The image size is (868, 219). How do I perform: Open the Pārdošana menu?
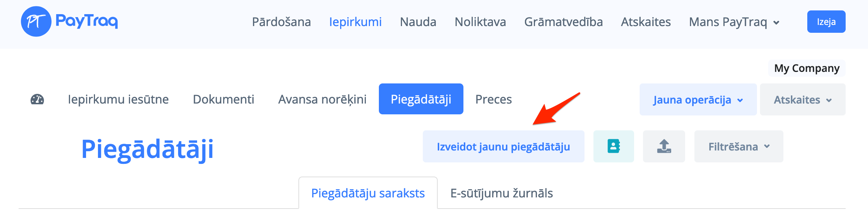click(x=282, y=22)
